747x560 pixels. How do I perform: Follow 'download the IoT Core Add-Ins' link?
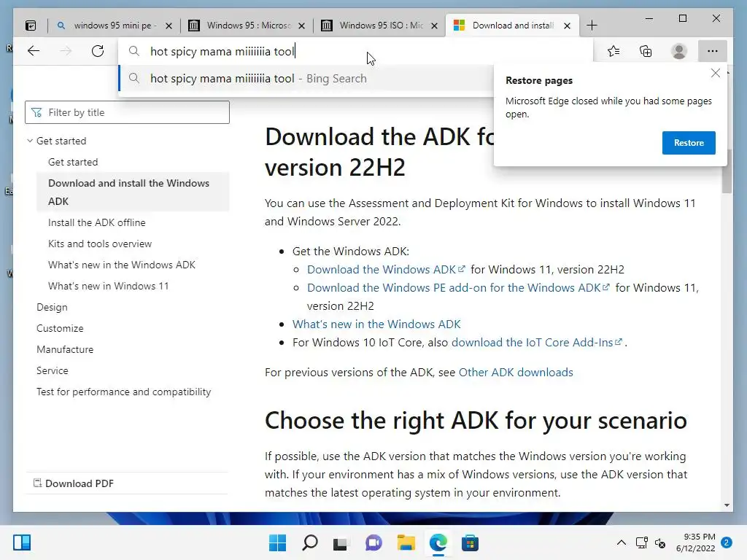537,343
